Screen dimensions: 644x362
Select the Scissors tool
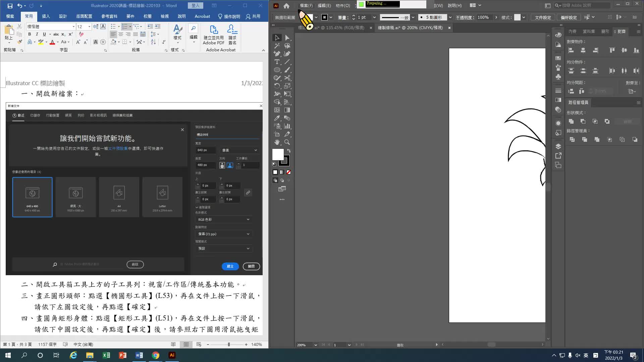(x=287, y=78)
